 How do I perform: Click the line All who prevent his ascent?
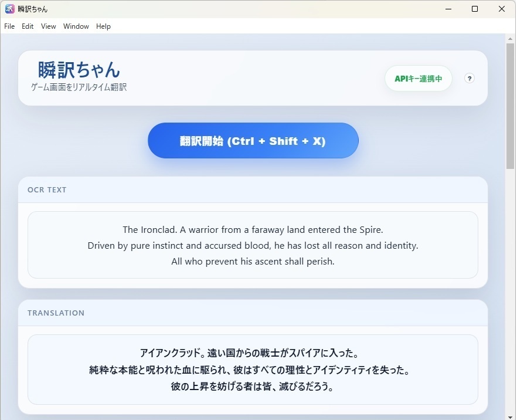point(253,261)
